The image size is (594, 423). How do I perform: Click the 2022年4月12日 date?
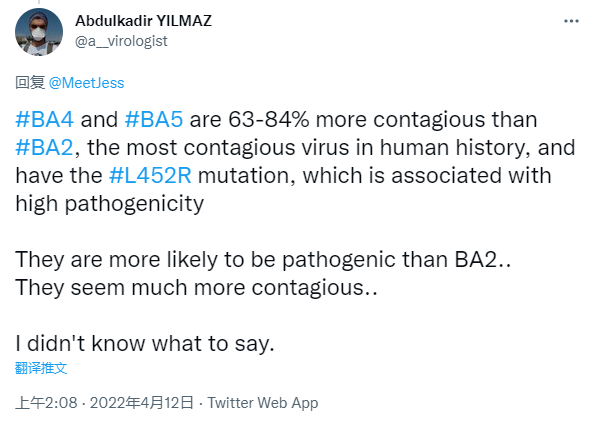[141, 403]
